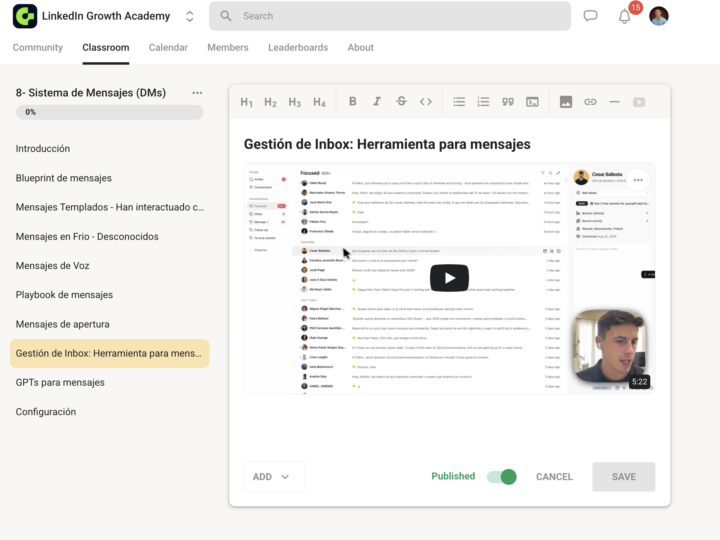
Task: Apply Heading 1 formatting
Action: 247,102
